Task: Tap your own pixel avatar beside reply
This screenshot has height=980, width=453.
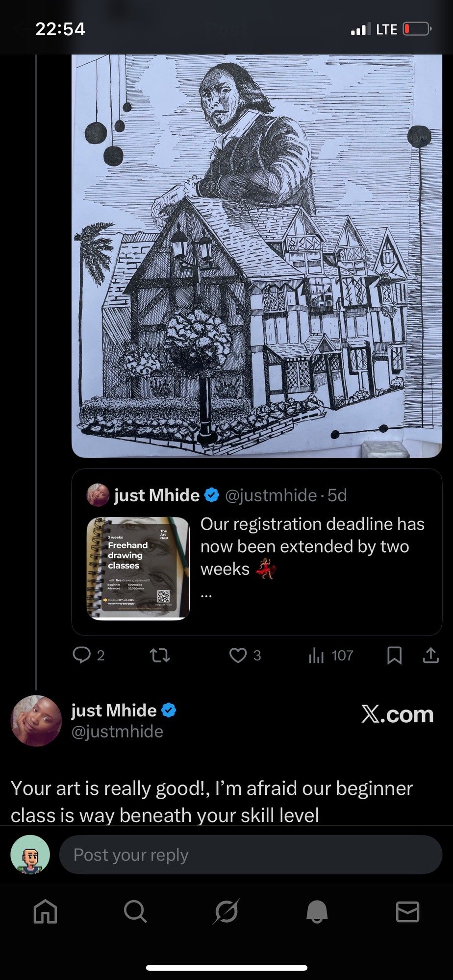Action: point(30,855)
